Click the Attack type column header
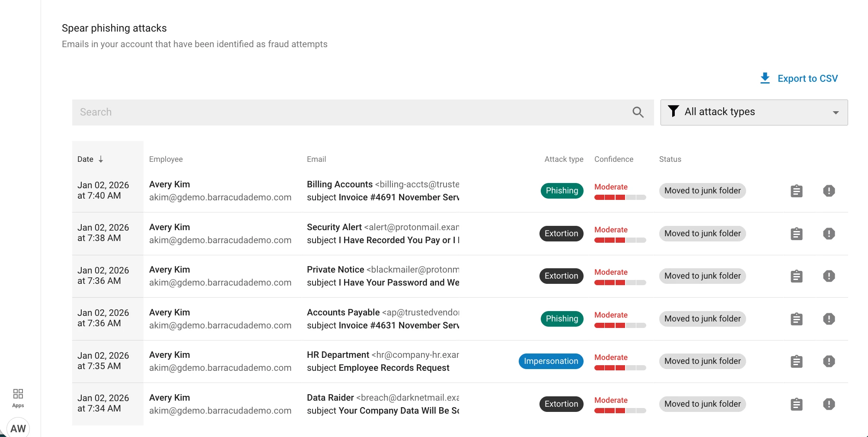The image size is (868, 437). click(564, 159)
